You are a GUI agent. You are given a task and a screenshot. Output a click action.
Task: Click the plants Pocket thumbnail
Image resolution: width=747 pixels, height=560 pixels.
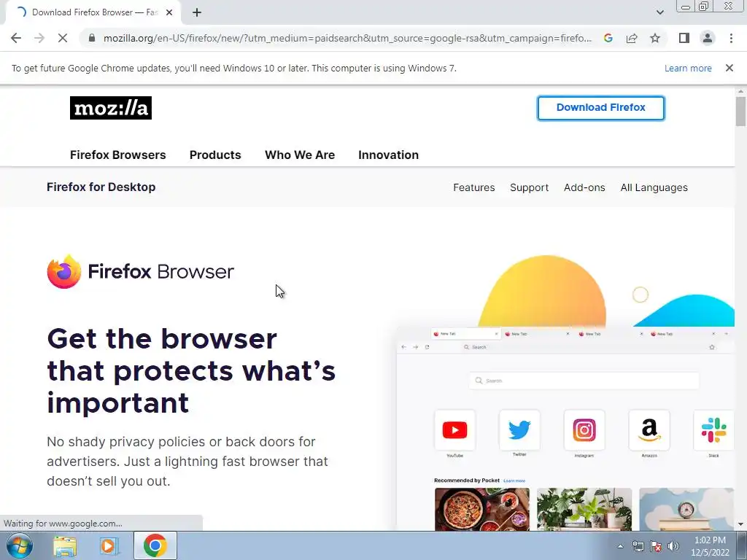click(584, 509)
